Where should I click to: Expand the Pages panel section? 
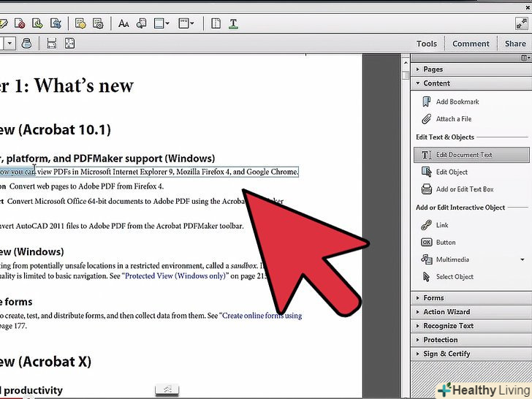(471, 69)
